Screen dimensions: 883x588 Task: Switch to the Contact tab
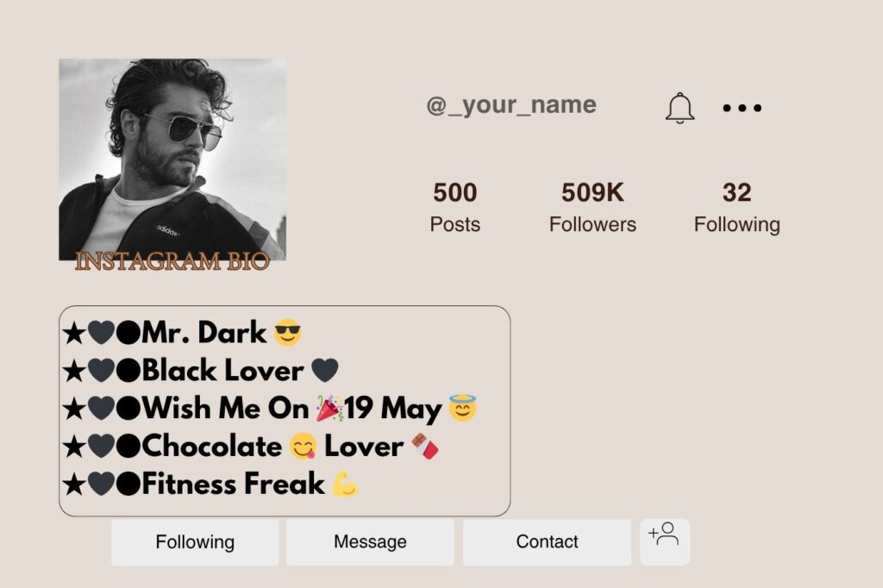[546, 541]
